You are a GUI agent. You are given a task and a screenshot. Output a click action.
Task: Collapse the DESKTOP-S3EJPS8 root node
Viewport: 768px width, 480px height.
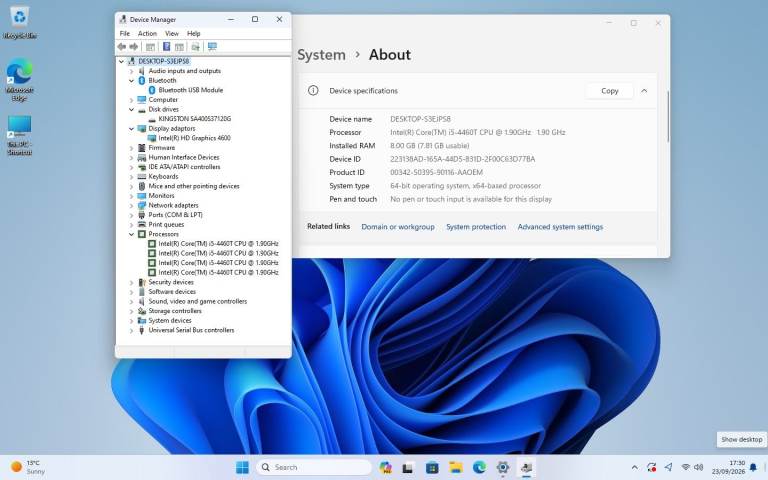[121, 61]
